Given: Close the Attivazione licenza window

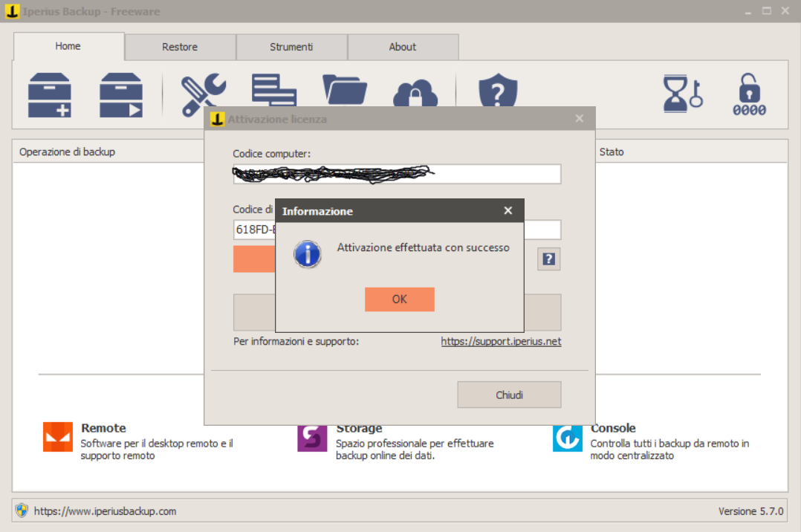Looking at the screenshot, I should [580, 119].
